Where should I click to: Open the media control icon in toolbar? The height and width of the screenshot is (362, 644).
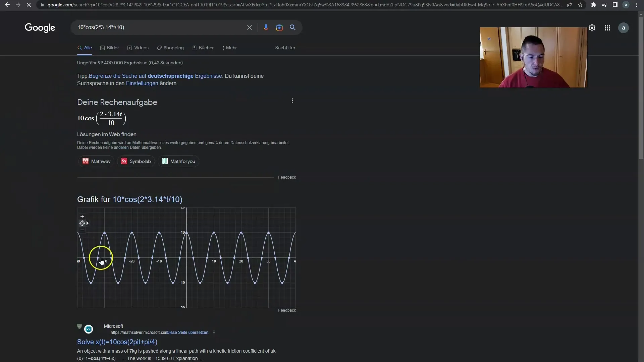coord(604,5)
